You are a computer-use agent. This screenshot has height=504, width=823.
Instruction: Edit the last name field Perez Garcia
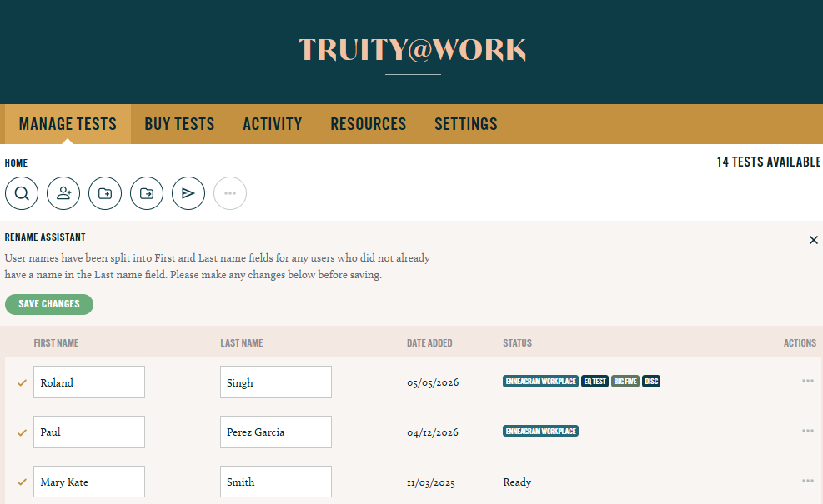pyautogui.click(x=275, y=432)
